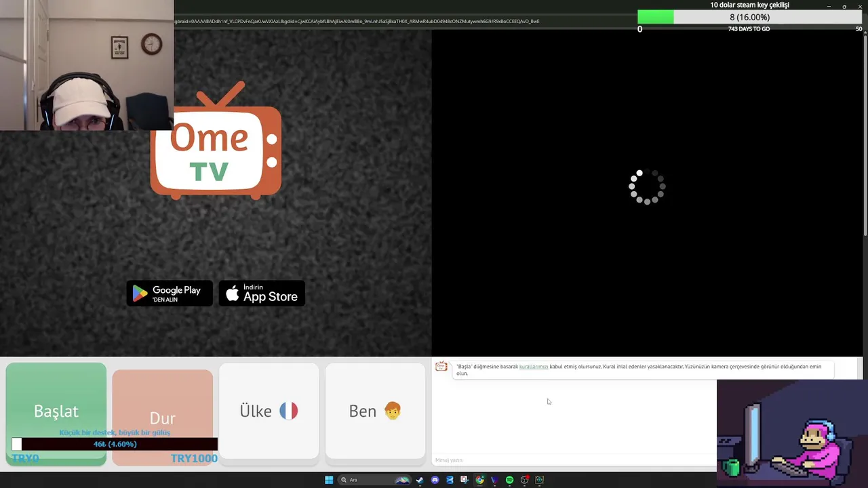Click the taskbar icon with red notification badge
The image size is (868, 488).
pyautogui.click(x=524, y=480)
